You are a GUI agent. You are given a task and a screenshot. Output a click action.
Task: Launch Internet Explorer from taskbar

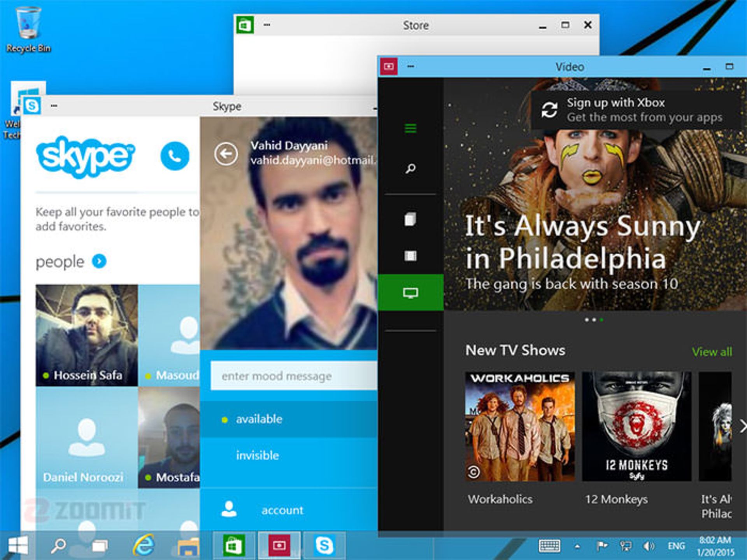coord(144,545)
